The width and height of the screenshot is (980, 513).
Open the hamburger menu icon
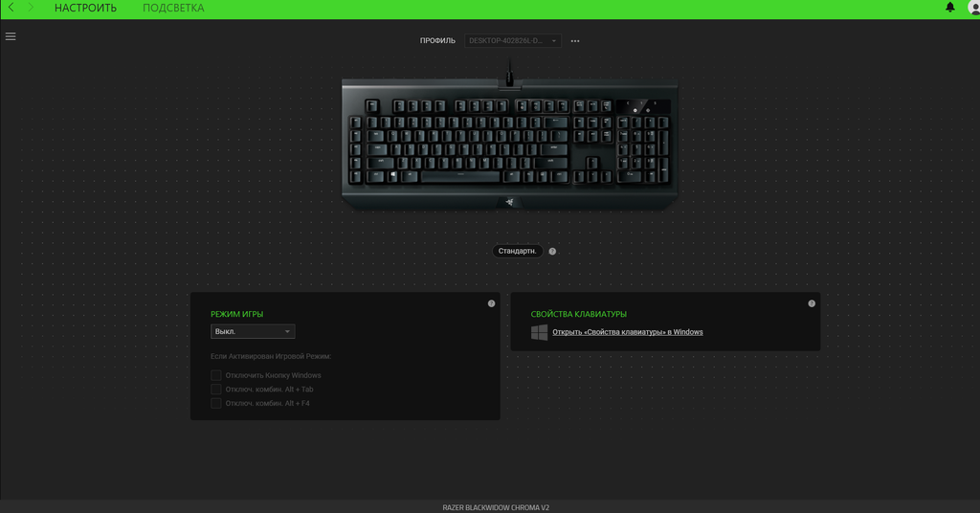click(x=11, y=36)
